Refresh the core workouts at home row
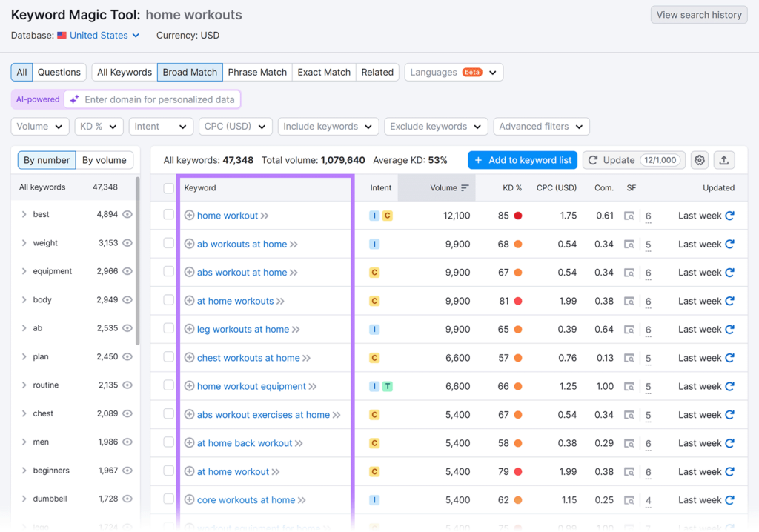This screenshot has width=759, height=532. coord(729,500)
